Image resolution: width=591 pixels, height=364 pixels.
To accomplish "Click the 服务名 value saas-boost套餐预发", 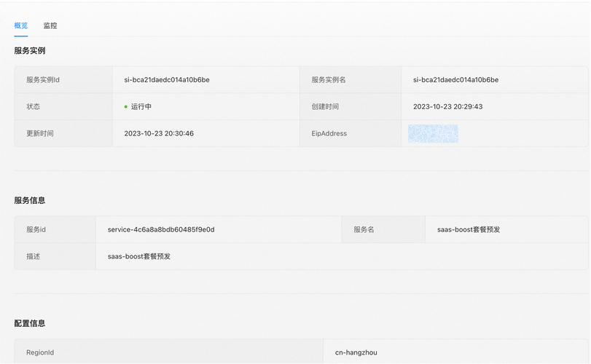I will [x=469, y=229].
